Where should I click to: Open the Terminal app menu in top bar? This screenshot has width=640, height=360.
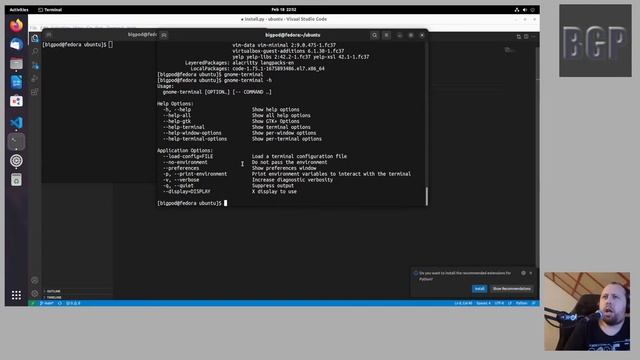(50, 10)
